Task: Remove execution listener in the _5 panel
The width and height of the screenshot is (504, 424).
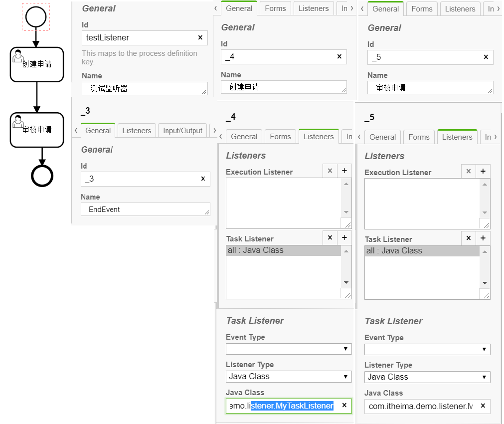Action: click(468, 171)
